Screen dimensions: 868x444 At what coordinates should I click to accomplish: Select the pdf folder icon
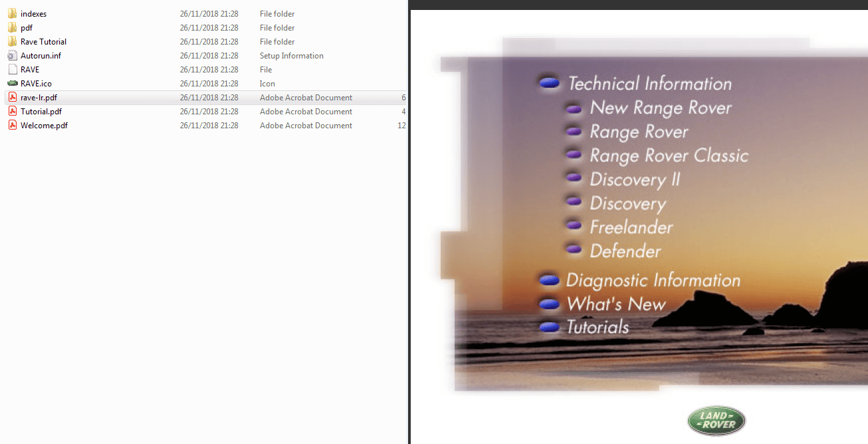(x=13, y=28)
